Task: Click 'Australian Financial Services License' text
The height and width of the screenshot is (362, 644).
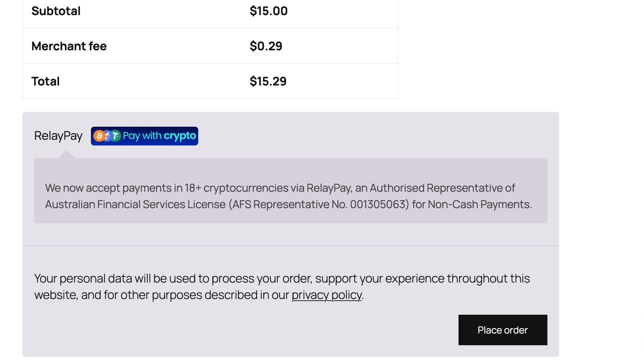Action: (x=135, y=204)
